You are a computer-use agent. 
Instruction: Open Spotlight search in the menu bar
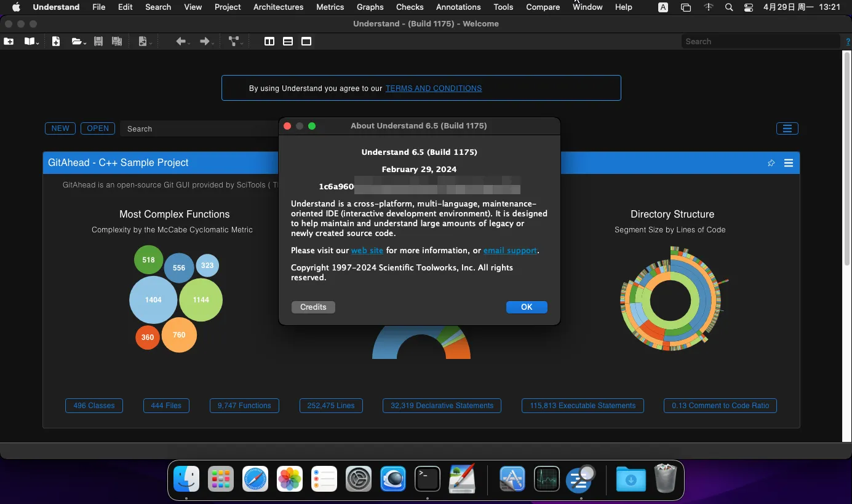pos(729,7)
